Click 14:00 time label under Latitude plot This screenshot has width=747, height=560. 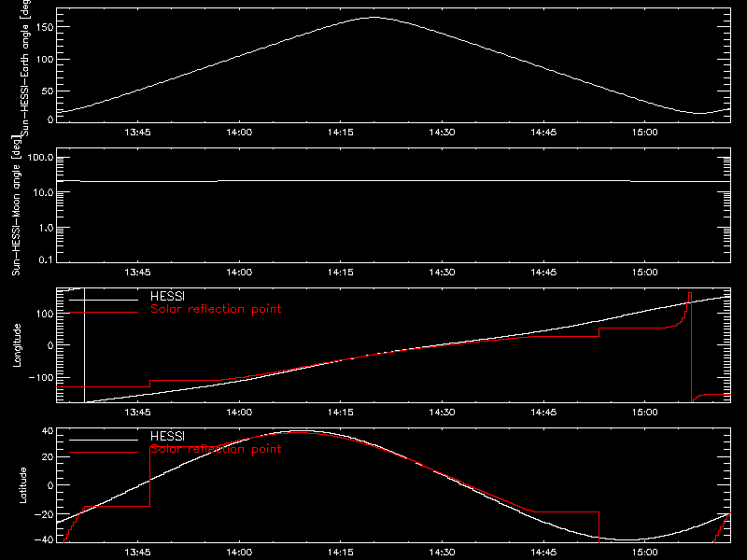(239, 553)
